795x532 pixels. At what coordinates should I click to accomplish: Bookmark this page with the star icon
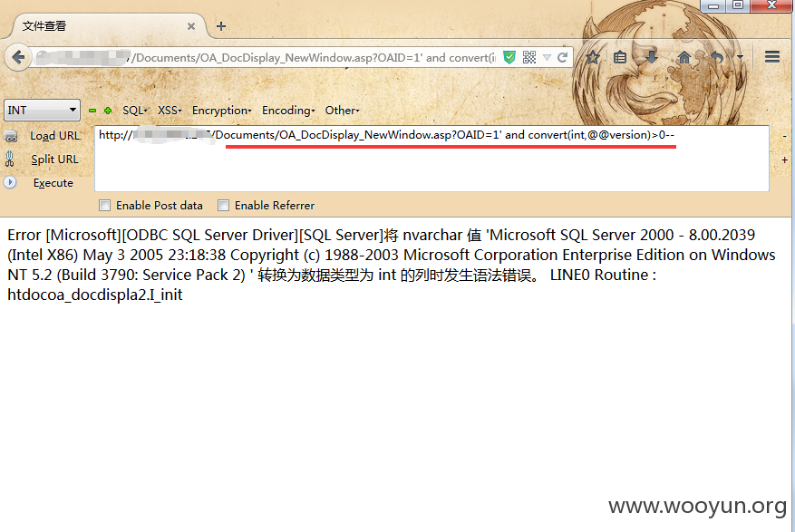coord(592,57)
